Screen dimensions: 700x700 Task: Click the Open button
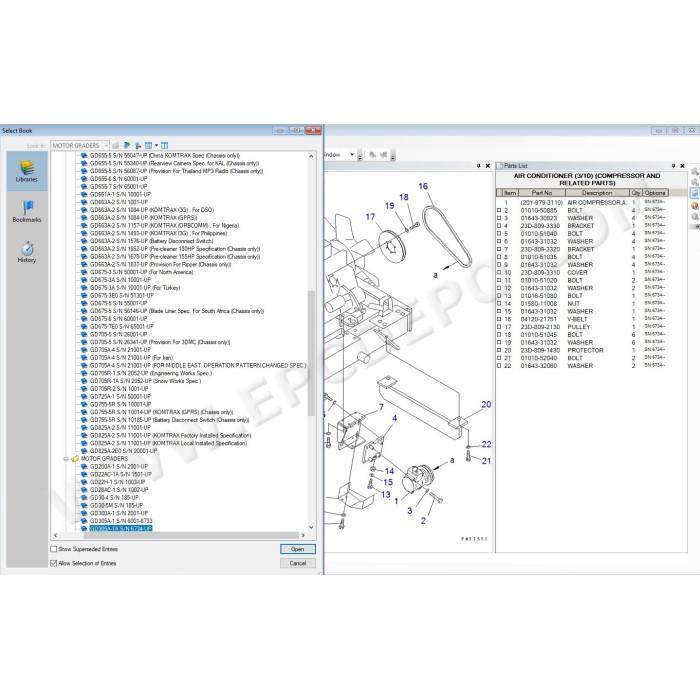pos(298,549)
